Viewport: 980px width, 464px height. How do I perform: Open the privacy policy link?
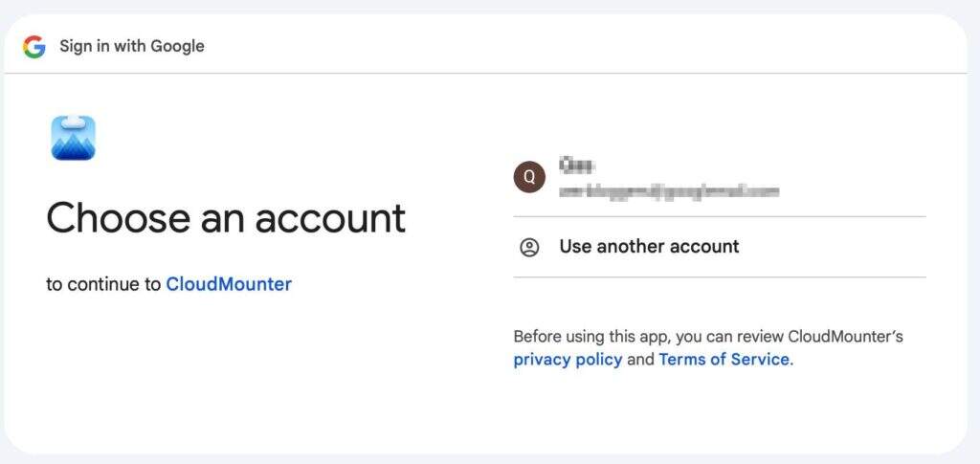(x=568, y=360)
